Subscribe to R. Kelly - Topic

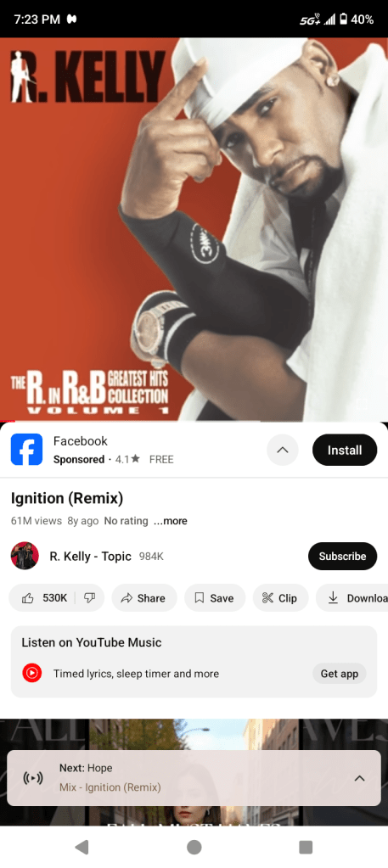tap(342, 557)
